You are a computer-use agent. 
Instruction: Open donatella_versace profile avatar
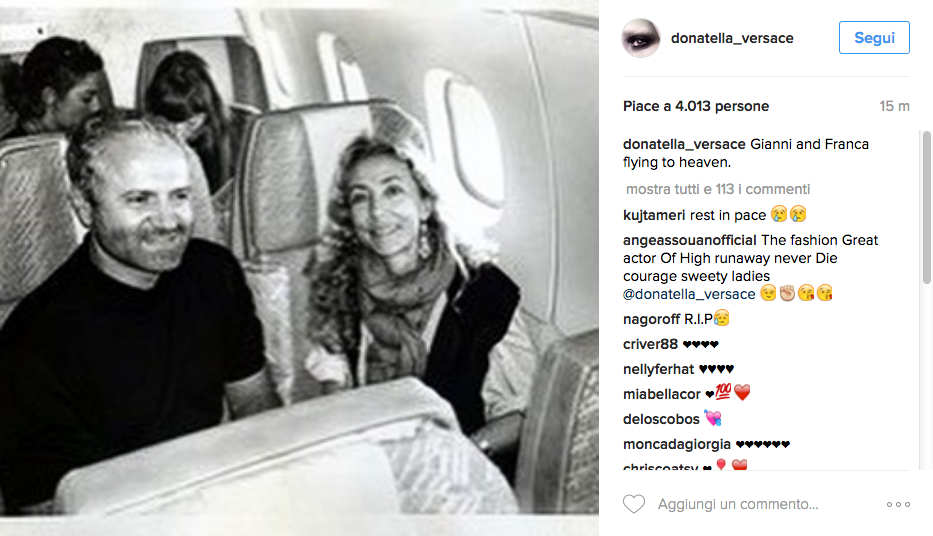pos(641,38)
